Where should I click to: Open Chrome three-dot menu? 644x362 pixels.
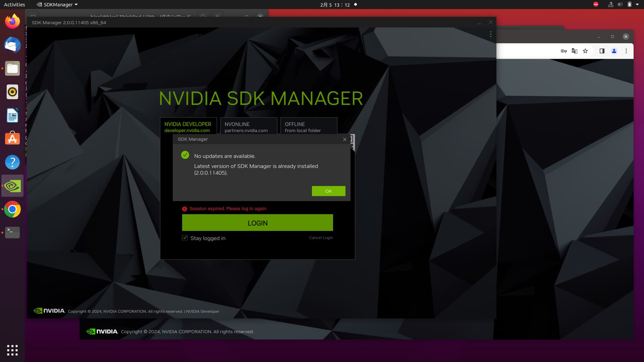pos(626,51)
